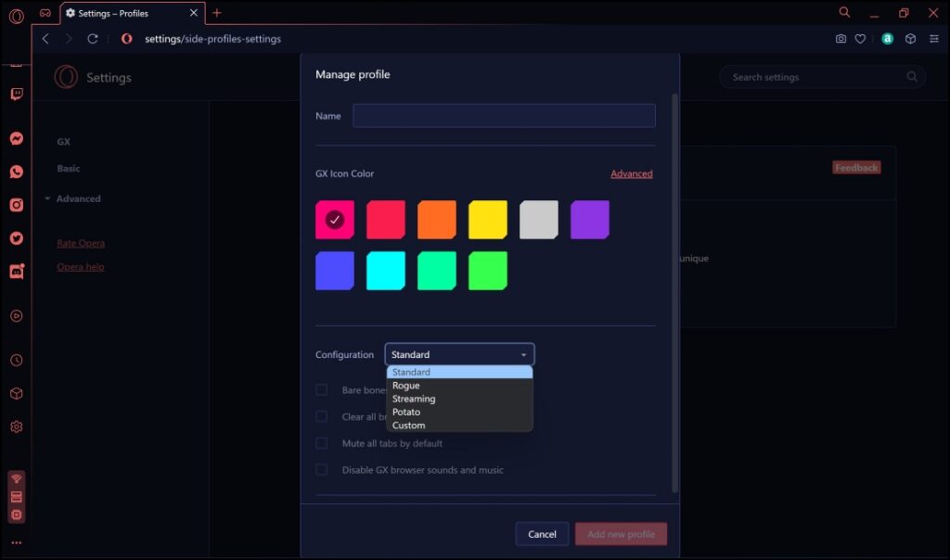Go forward with the forward arrow
This screenshot has width=950, height=560.
point(68,39)
